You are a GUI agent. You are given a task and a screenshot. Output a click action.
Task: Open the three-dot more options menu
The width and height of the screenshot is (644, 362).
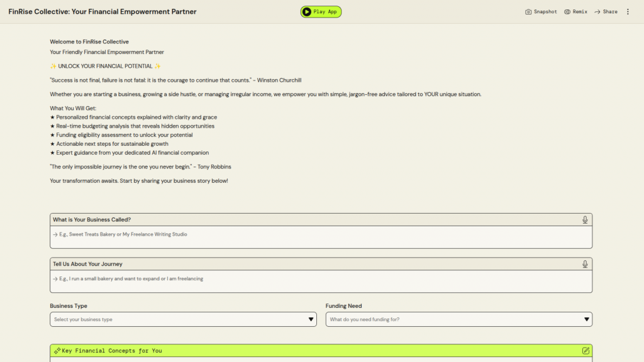click(628, 12)
